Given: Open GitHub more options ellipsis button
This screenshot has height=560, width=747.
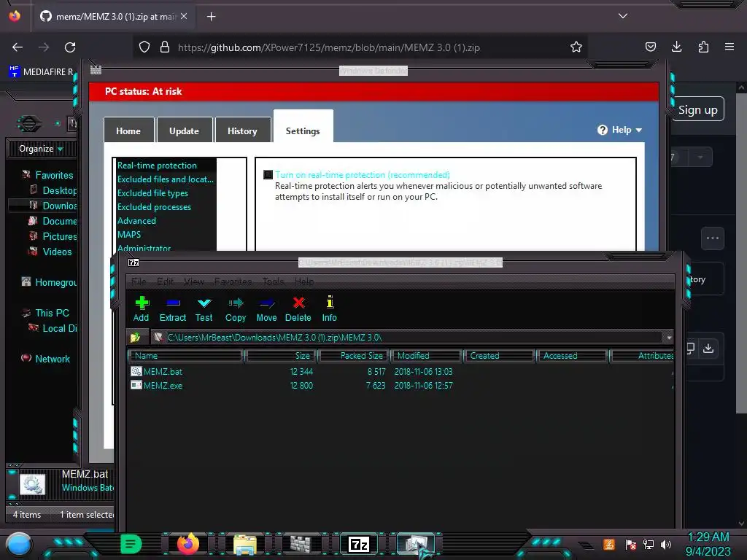Looking at the screenshot, I should click(712, 238).
